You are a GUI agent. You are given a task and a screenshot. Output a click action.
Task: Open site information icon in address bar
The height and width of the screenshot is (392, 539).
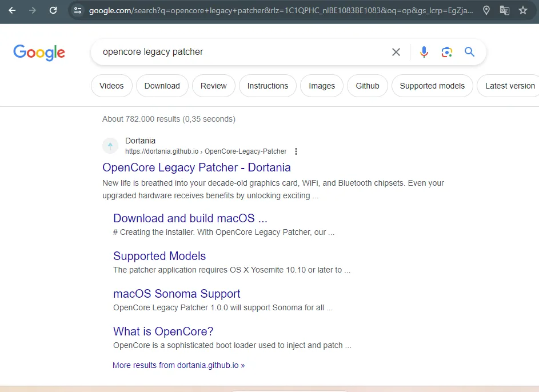coord(78,11)
